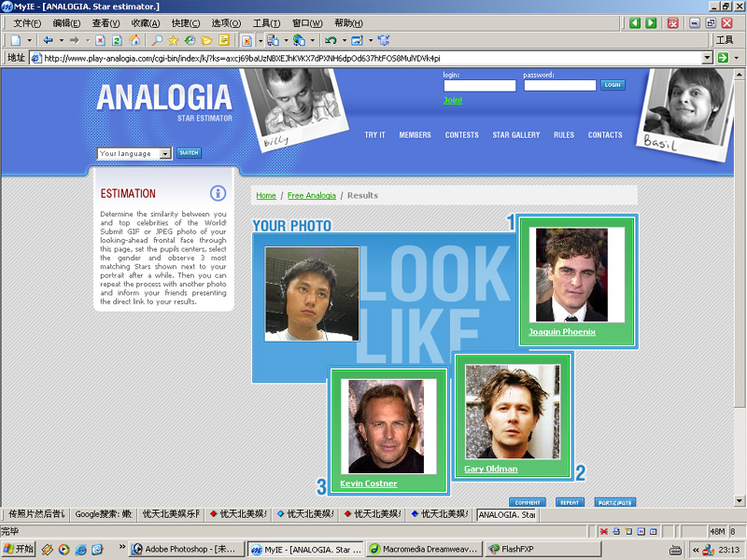Expand the dropdown beside the globe icon

313,40
